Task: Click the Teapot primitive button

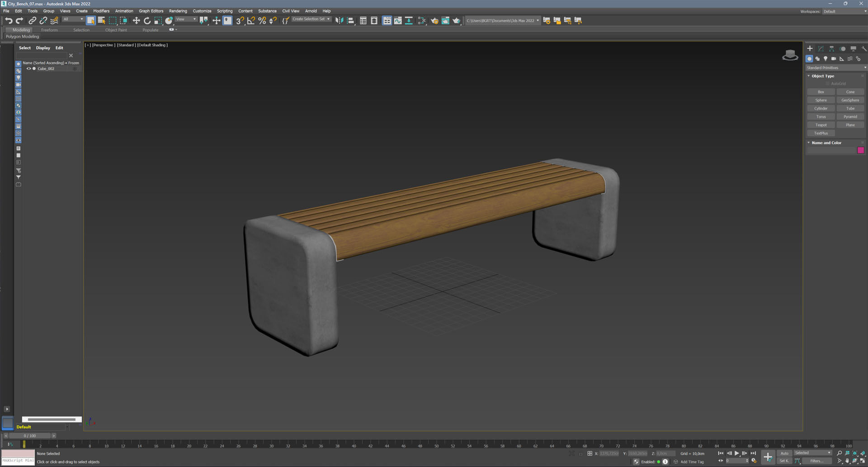Action: (821, 125)
